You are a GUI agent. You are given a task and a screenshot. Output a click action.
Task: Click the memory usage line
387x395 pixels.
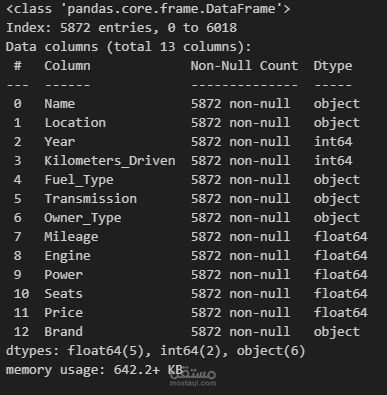coord(94,370)
